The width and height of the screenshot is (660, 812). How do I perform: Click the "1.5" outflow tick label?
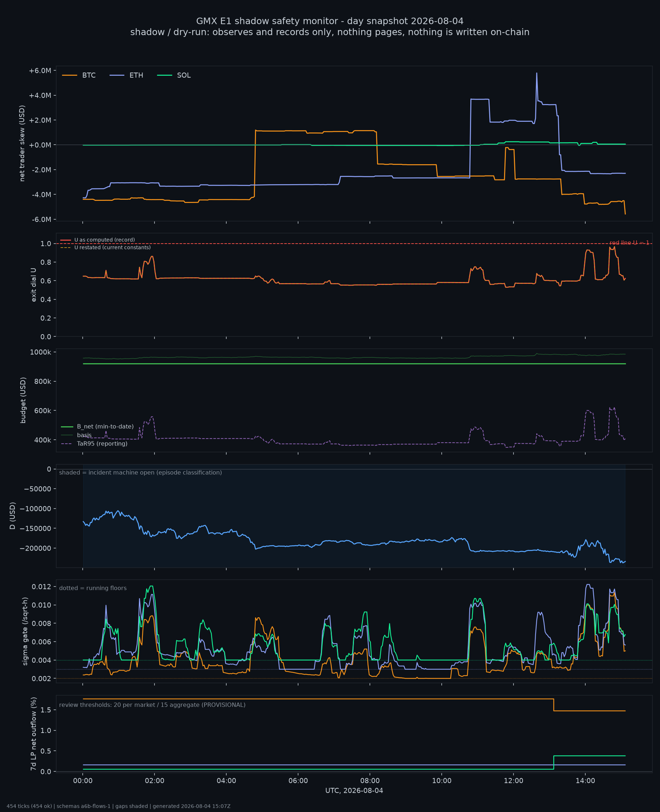[46, 710]
